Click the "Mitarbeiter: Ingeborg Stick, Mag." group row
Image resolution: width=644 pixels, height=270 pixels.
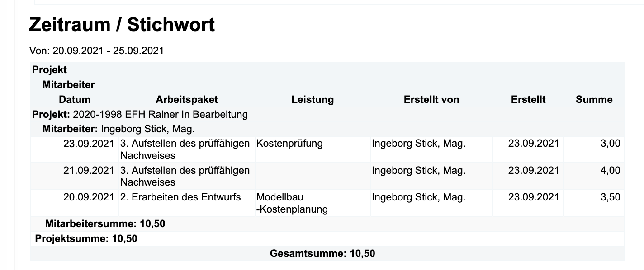[118, 129]
